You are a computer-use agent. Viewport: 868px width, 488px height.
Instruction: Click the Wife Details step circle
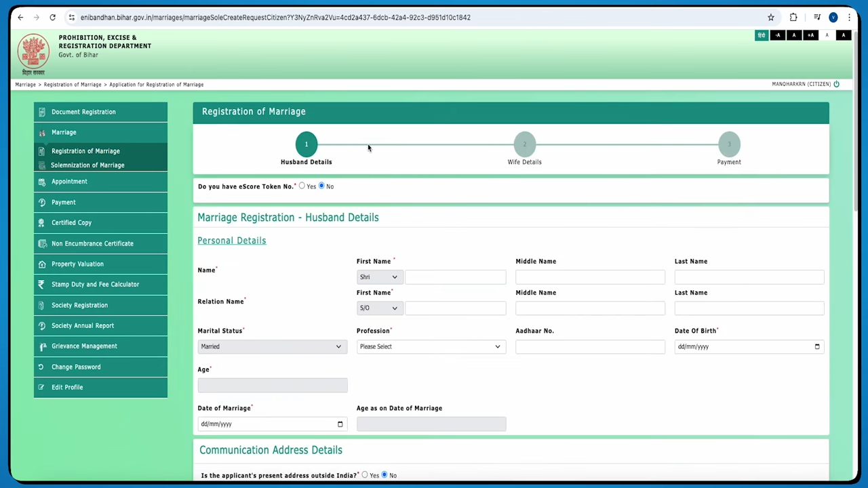point(524,144)
